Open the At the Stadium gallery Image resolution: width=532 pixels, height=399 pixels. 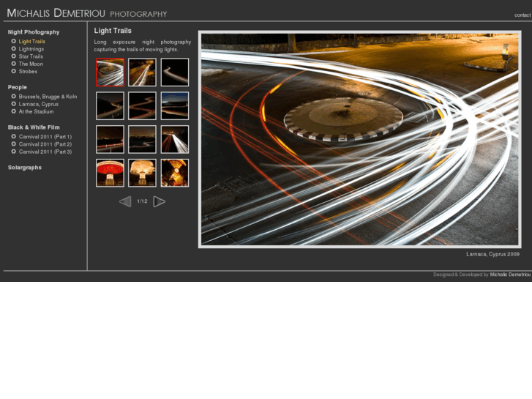(x=36, y=112)
